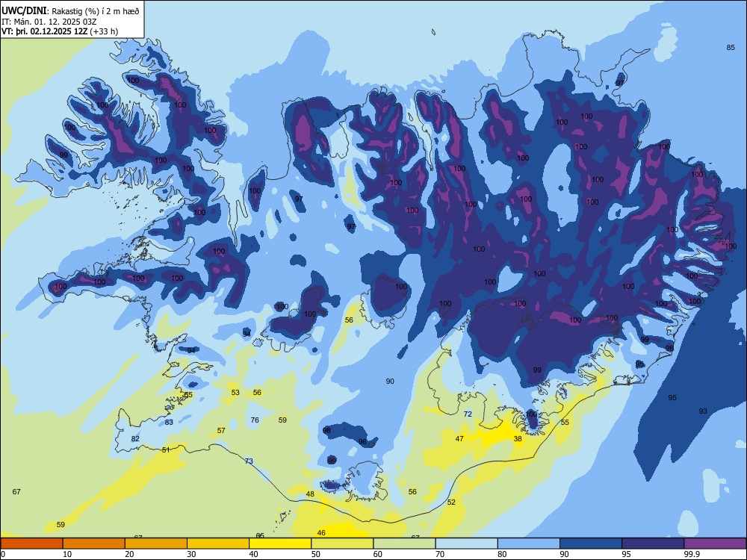The image size is (747, 560).
Task: Select the 47 humidity value on the map
Action: point(459,438)
